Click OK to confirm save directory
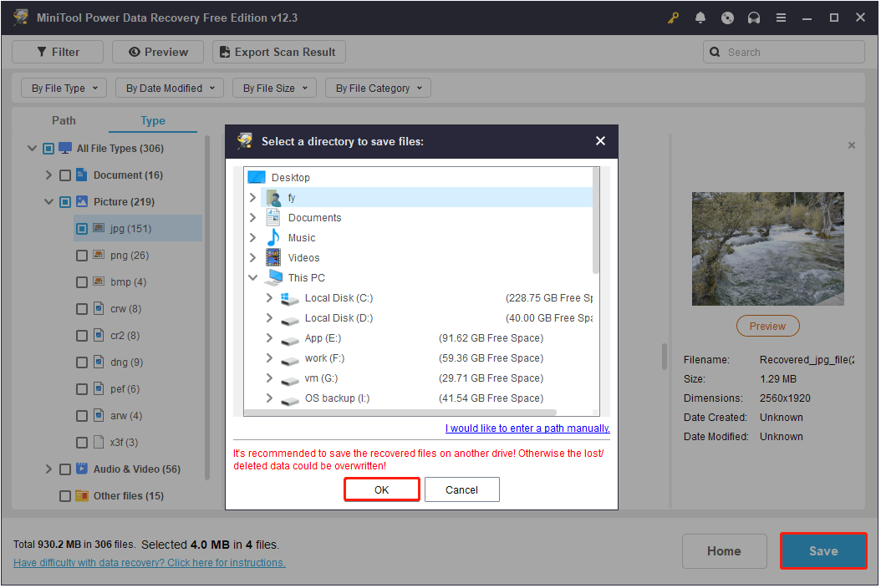Image resolution: width=881 pixels, height=588 pixels. (381, 489)
